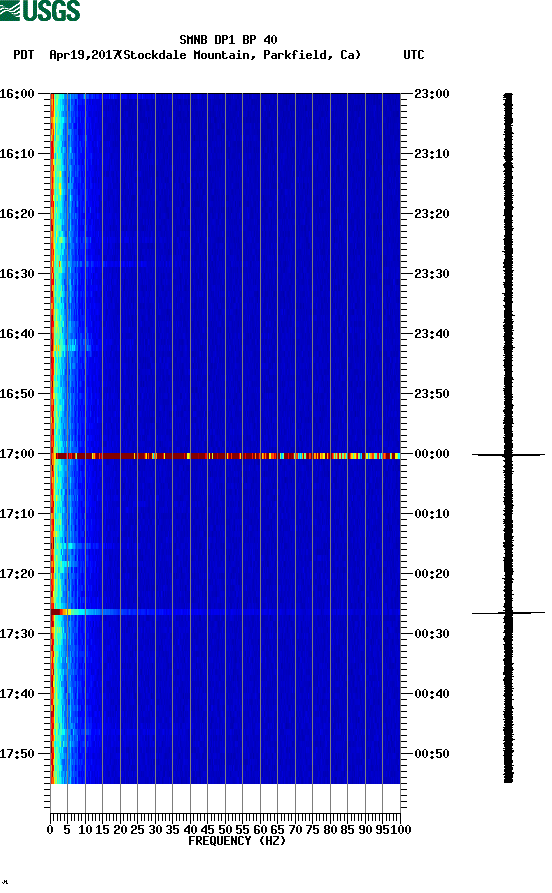
Task: Click the 5 Hz frequency axis label
Action: click(x=67, y=830)
